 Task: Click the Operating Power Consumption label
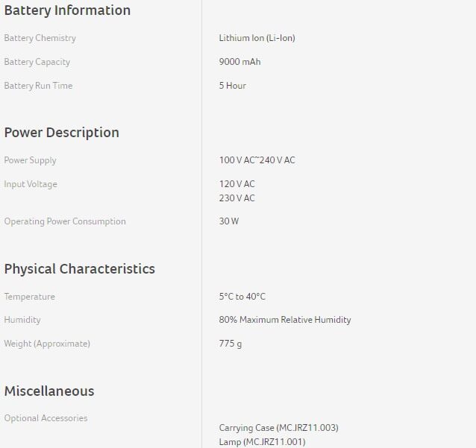(x=65, y=221)
